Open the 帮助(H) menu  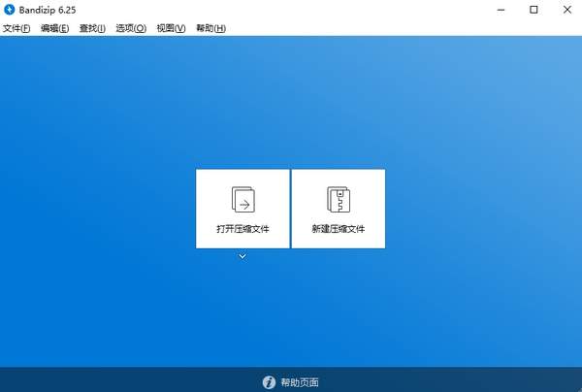tap(210, 28)
